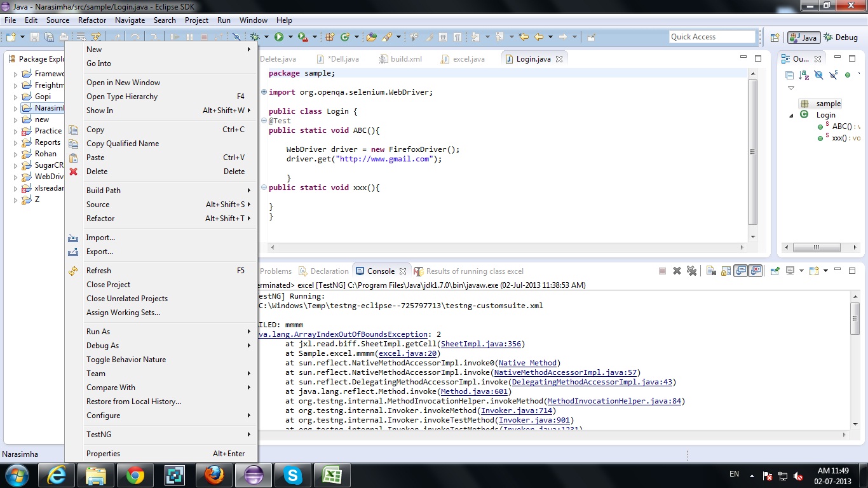This screenshot has height=488, width=868.
Task: Open the Open Console dropdown arrow
Action: (x=826, y=271)
